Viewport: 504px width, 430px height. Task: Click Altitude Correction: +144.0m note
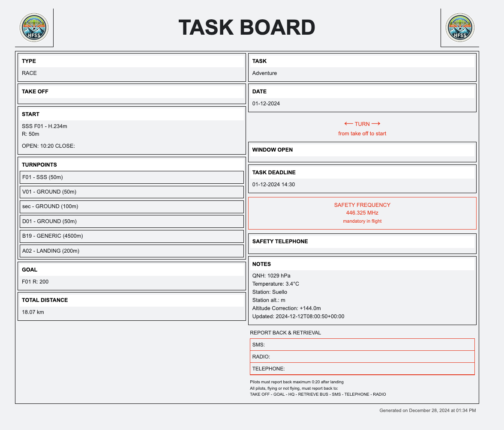287,308
